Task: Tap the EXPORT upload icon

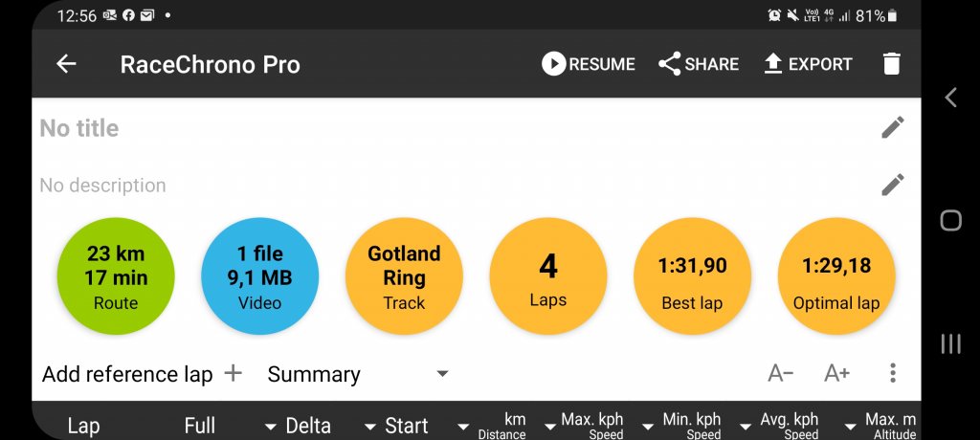Action: [x=773, y=64]
